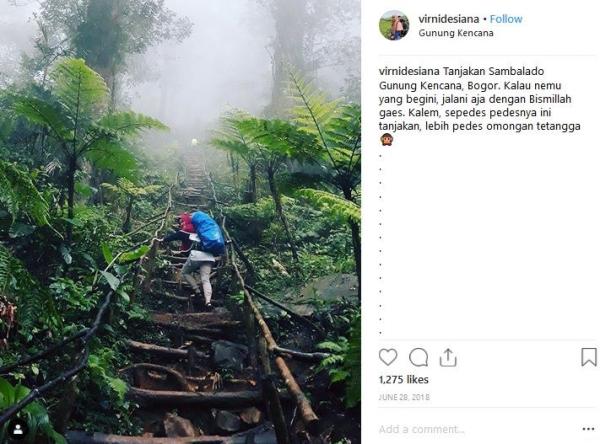
Task: Click bold virnidesiana username in caption
Action: (409, 73)
